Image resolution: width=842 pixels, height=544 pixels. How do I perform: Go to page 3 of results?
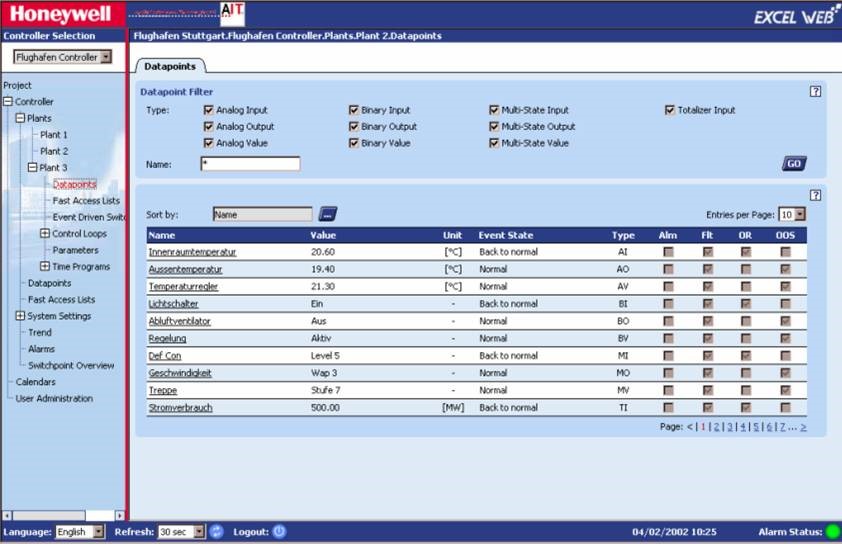point(729,427)
